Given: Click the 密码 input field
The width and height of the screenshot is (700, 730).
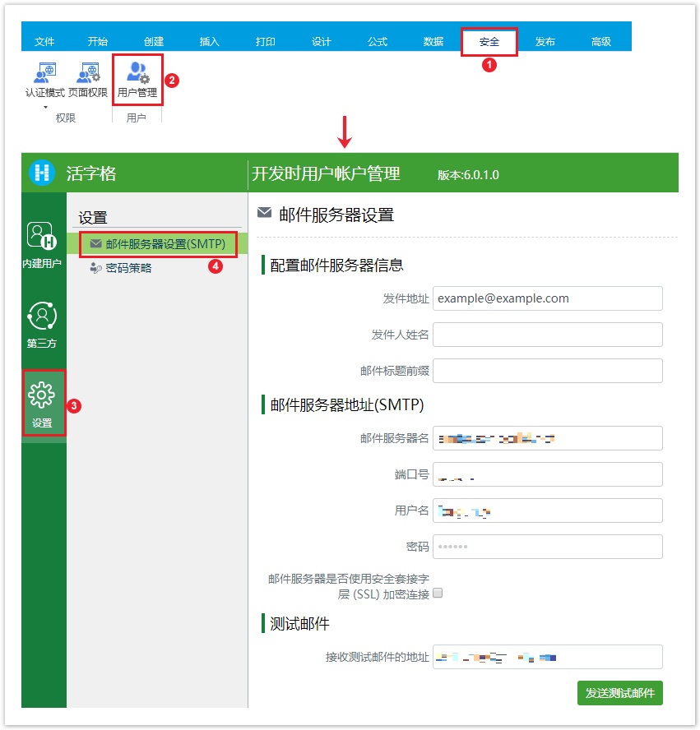Looking at the screenshot, I should pos(548,547).
